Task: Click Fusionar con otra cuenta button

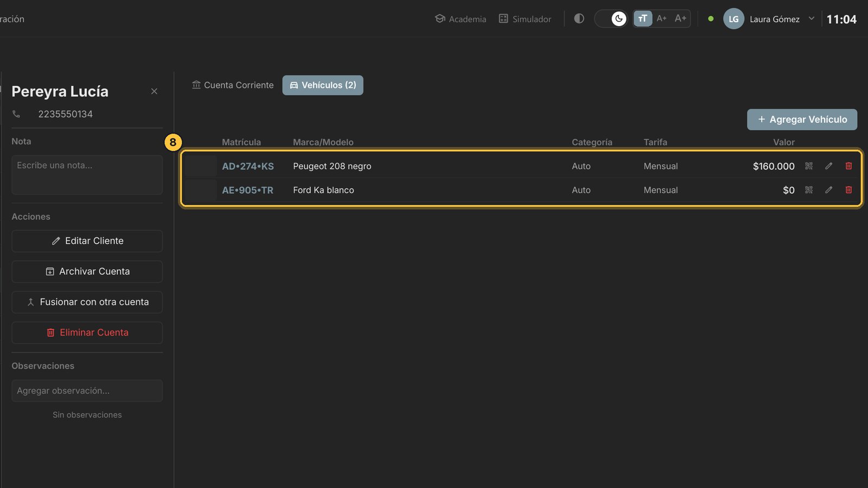Action: pyautogui.click(x=87, y=302)
